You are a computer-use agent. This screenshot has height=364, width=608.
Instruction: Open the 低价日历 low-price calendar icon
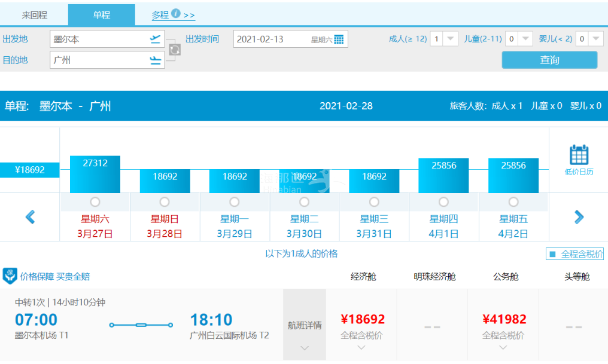point(579,160)
